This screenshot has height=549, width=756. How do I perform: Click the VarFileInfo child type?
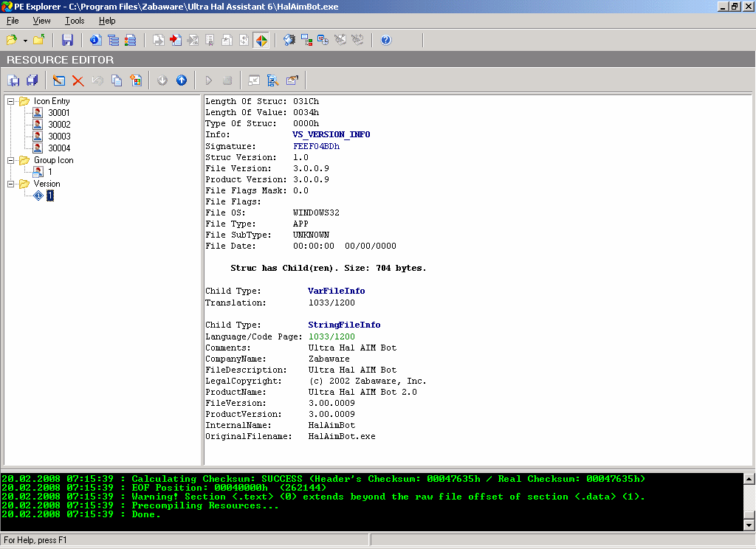337,291
